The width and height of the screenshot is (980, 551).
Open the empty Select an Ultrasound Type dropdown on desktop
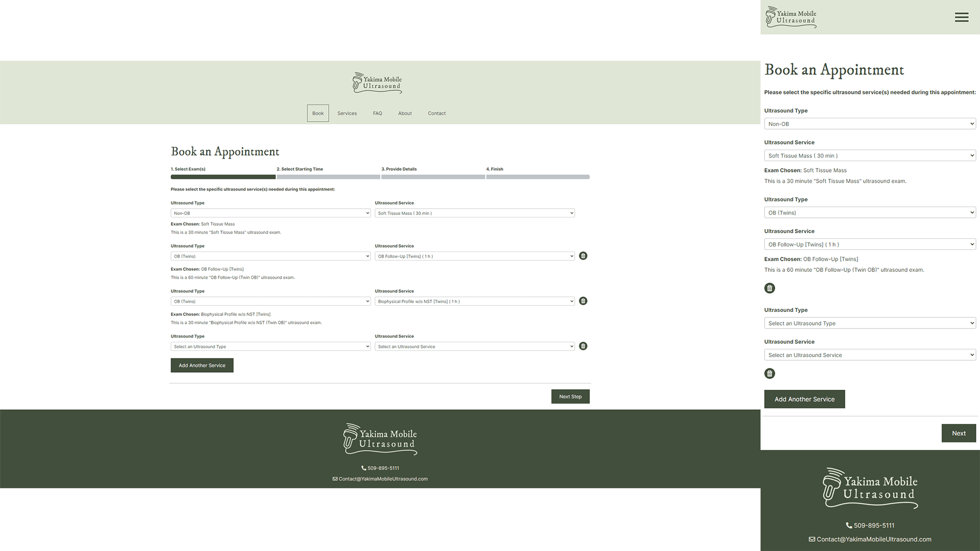pos(270,346)
